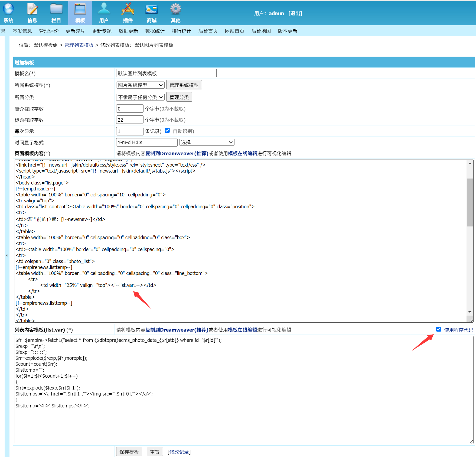Go to 数据统计 menu
This screenshot has width=476, height=457.
155,31
